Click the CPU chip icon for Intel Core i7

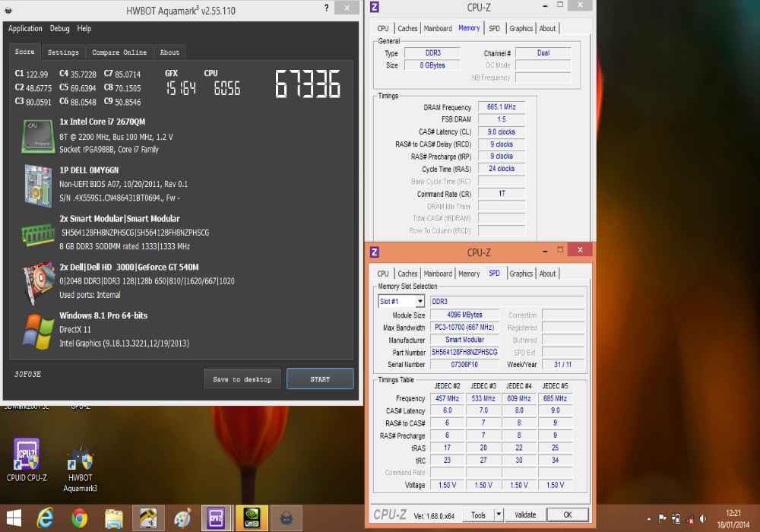click(38, 136)
